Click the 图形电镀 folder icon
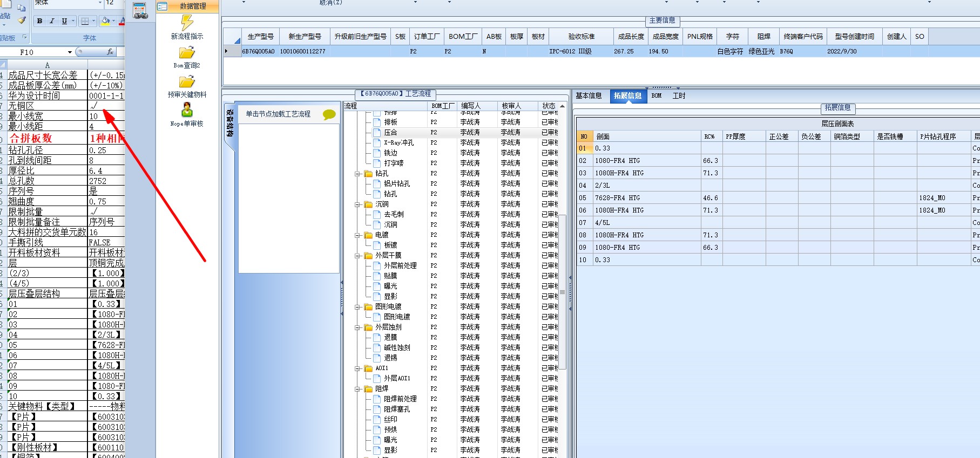Screen dimensions: 980x458 tap(368, 307)
